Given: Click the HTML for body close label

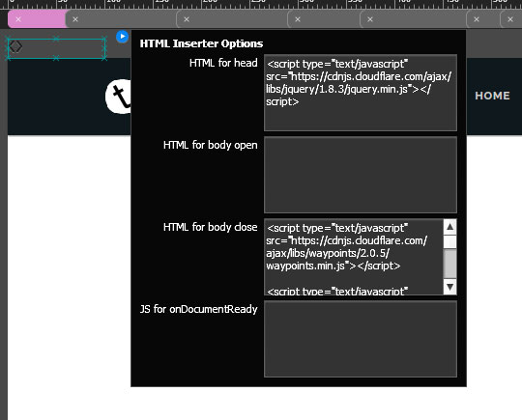Looking at the screenshot, I should (x=211, y=227).
